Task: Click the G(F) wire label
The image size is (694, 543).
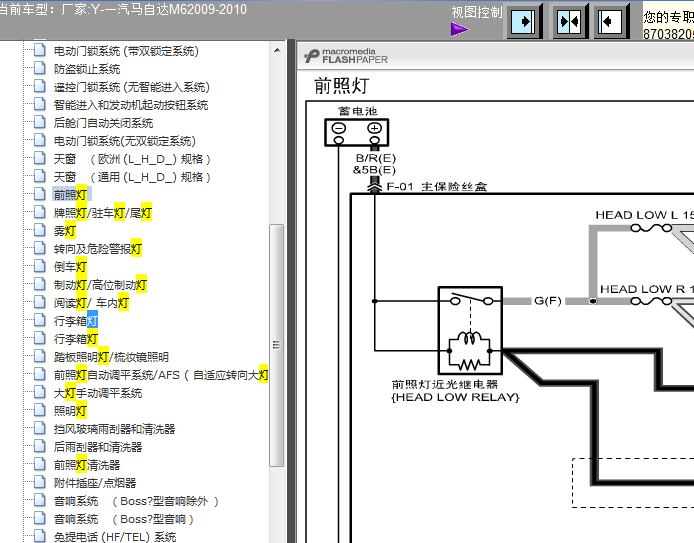Action: [x=547, y=301]
